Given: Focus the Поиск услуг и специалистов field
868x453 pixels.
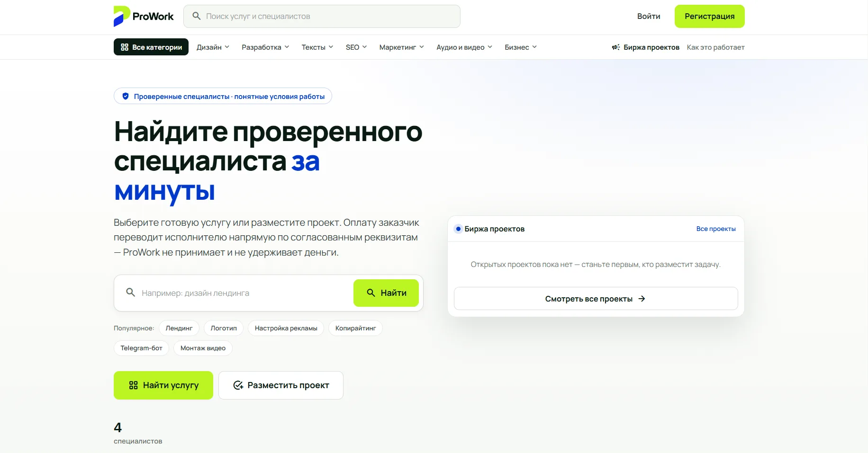Looking at the screenshot, I should click(x=322, y=16).
